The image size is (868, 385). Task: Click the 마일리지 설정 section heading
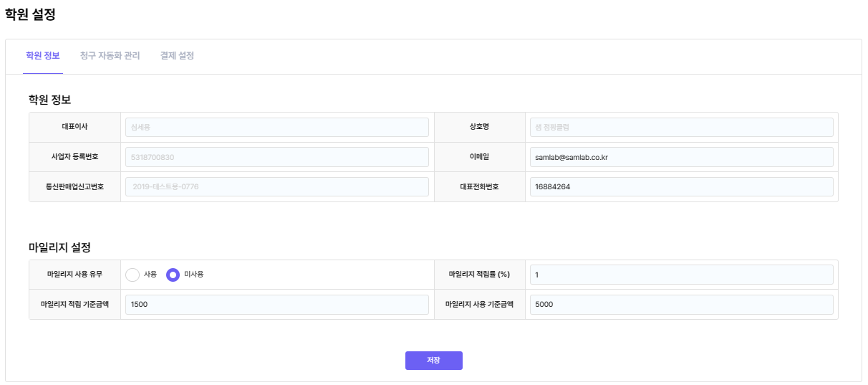pyautogui.click(x=59, y=247)
